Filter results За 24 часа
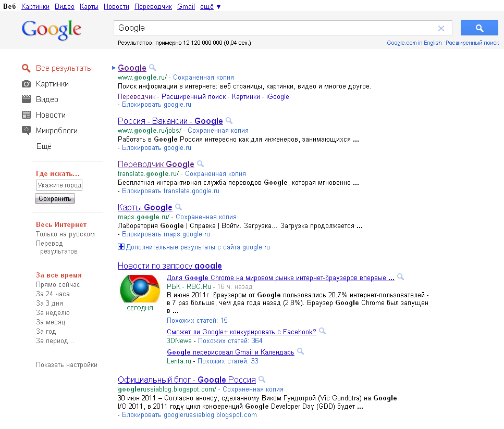Image resolution: width=504 pixels, height=429 pixels. coord(53,294)
